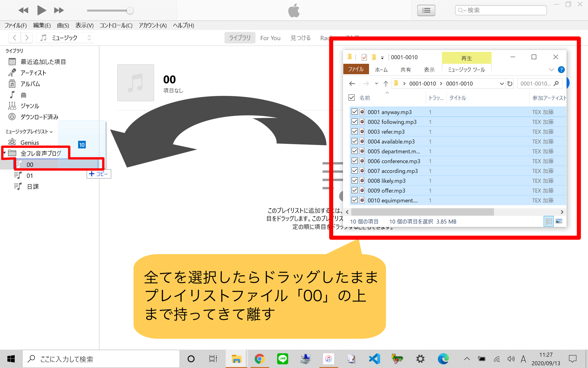
Task: Toggle the select-all checkbox beside 名前
Action: tap(352, 98)
